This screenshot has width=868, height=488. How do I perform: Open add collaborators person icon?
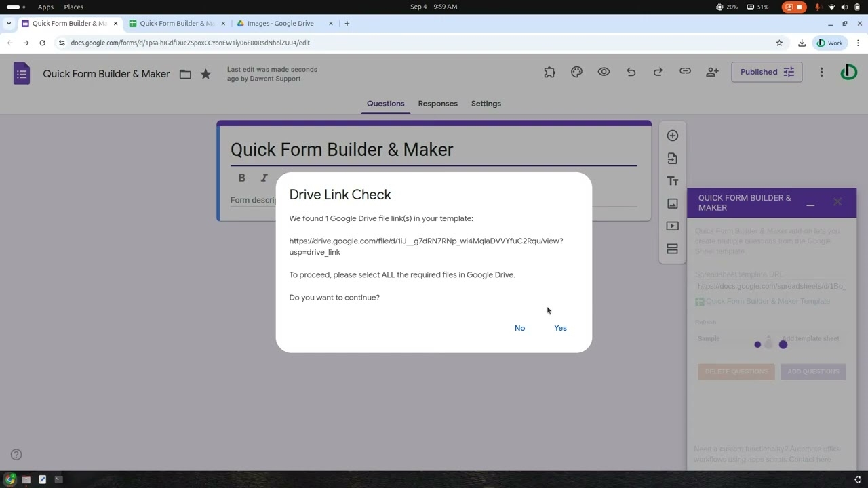pyautogui.click(x=712, y=72)
